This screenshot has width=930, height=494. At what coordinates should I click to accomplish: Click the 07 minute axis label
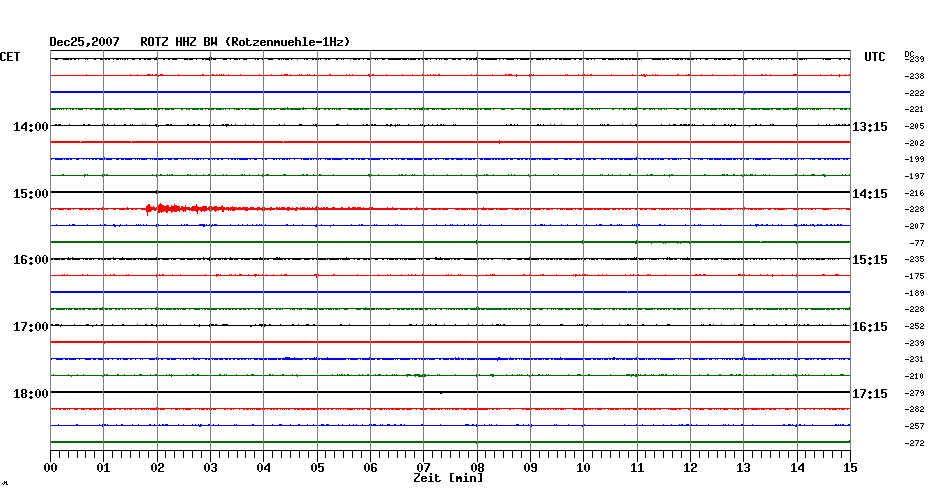click(x=423, y=468)
